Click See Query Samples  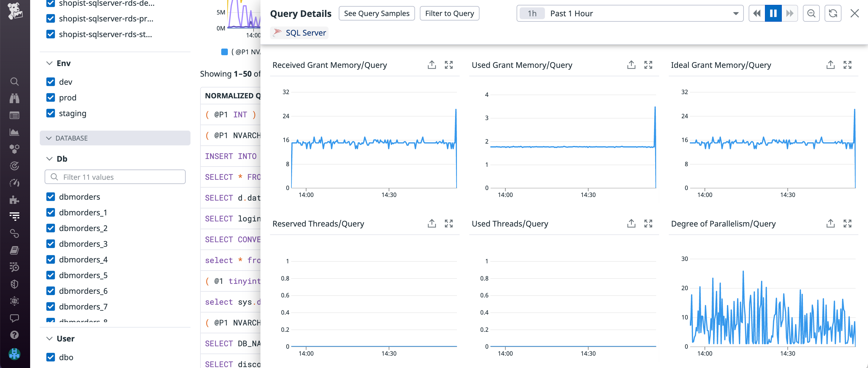[x=376, y=13]
